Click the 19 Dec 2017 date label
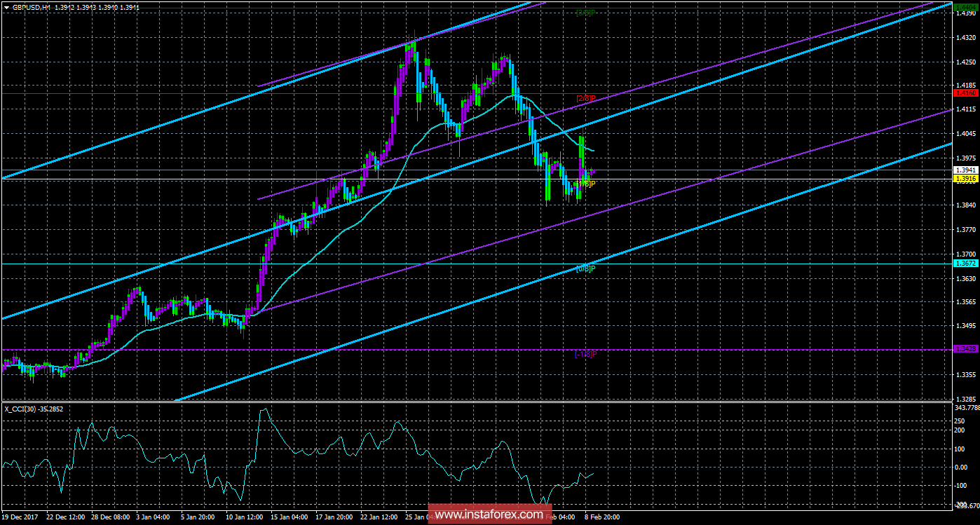 (20, 517)
